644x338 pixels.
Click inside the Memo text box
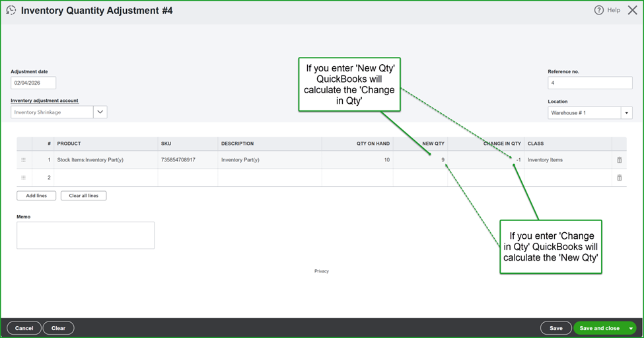pyautogui.click(x=85, y=235)
